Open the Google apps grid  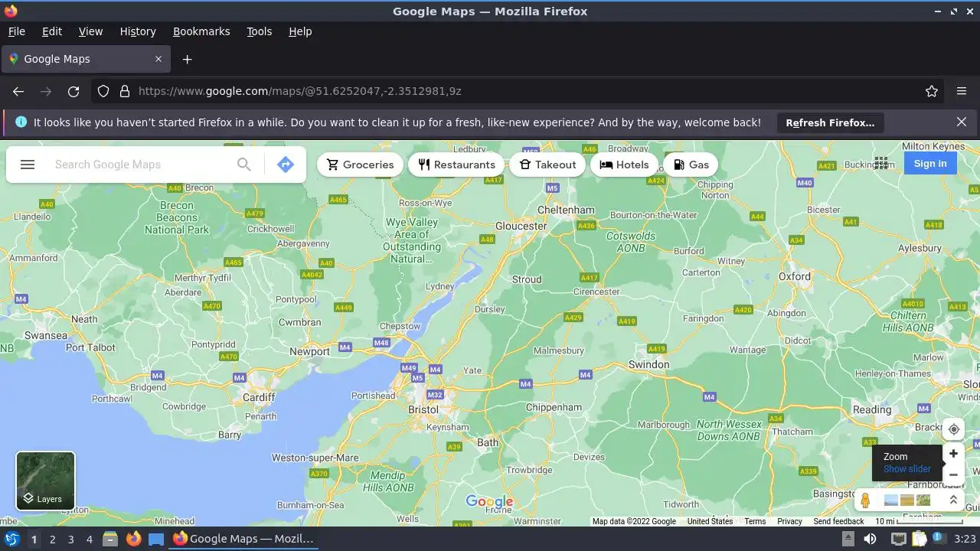881,163
